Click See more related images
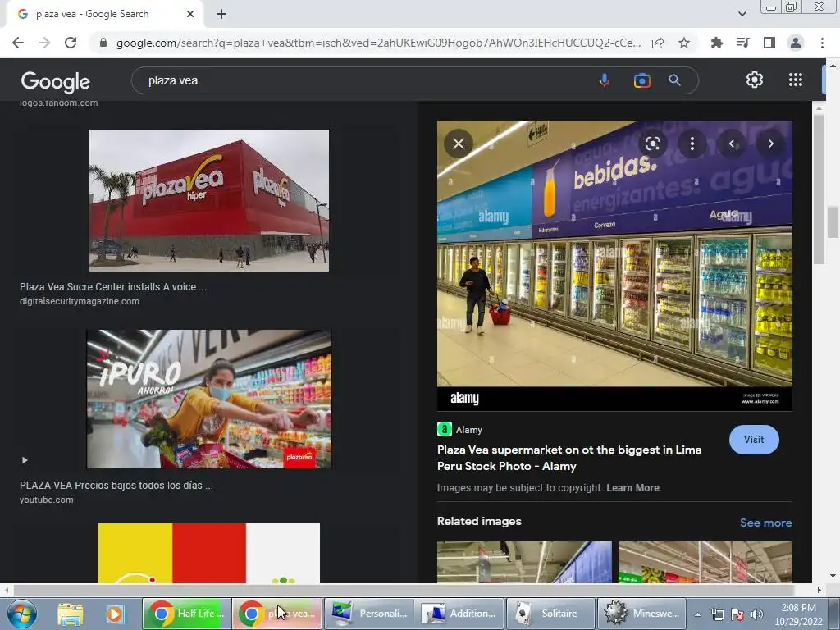This screenshot has width=840, height=630. [765, 523]
